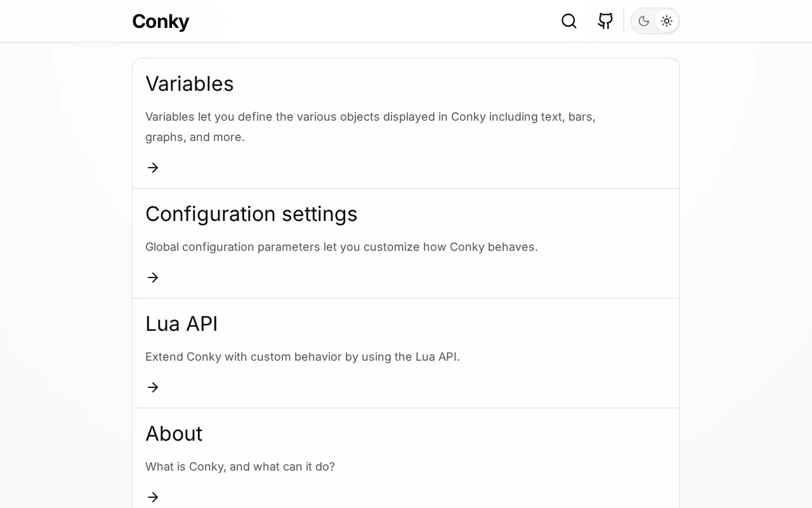
Task: Click the text "What is Conky, and what can it do?"
Action: point(240,467)
